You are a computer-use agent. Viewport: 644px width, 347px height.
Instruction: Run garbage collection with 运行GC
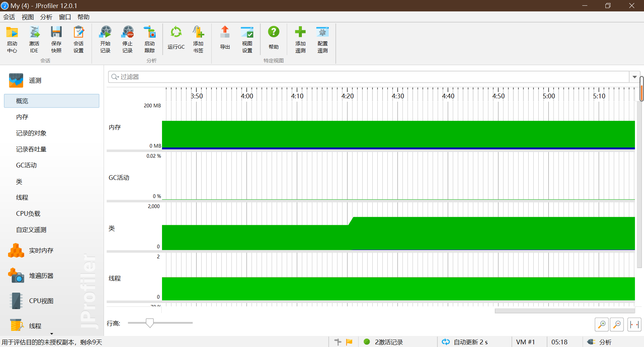pyautogui.click(x=176, y=38)
